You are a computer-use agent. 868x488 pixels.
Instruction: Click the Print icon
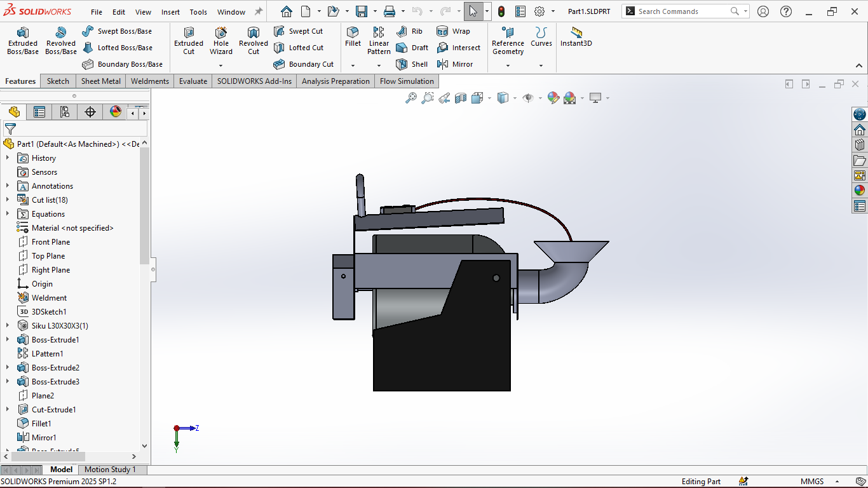(x=390, y=11)
